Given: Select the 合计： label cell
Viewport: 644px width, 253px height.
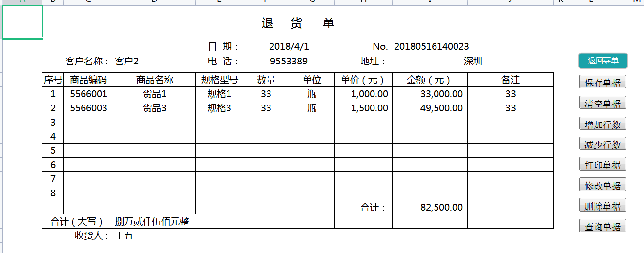Looking at the screenshot, I should [363, 207].
